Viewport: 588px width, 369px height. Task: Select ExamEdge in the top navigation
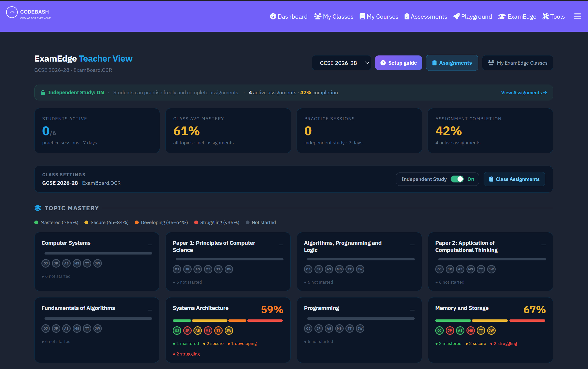pos(517,17)
